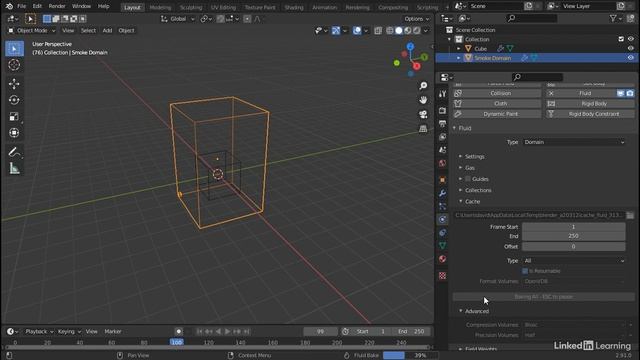
Task: Activate the Scale tool
Action: pyautogui.click(x=14, y=116)
